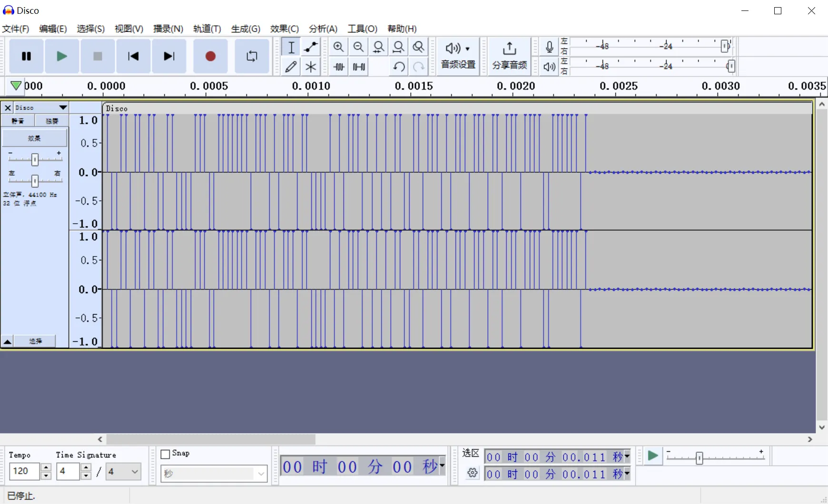828x504 pixels.
Task: Open the time signature denominator dropdown
Action: pyautogui.click(x=135, y=472)
